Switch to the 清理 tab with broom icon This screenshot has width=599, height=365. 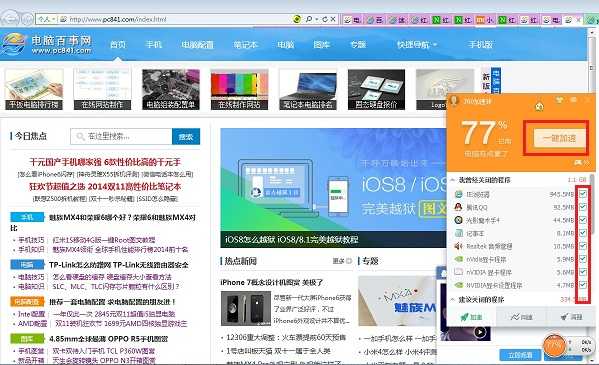[571, 317]
